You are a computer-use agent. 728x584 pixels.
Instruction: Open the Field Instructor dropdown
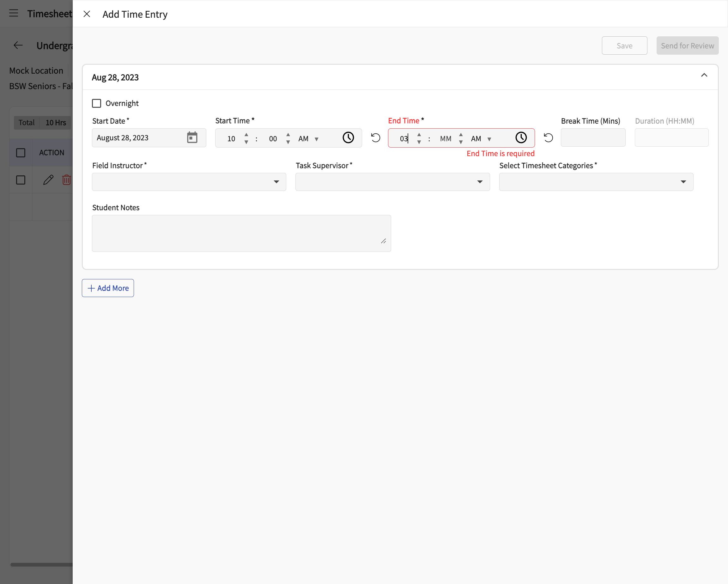point(189,182)
